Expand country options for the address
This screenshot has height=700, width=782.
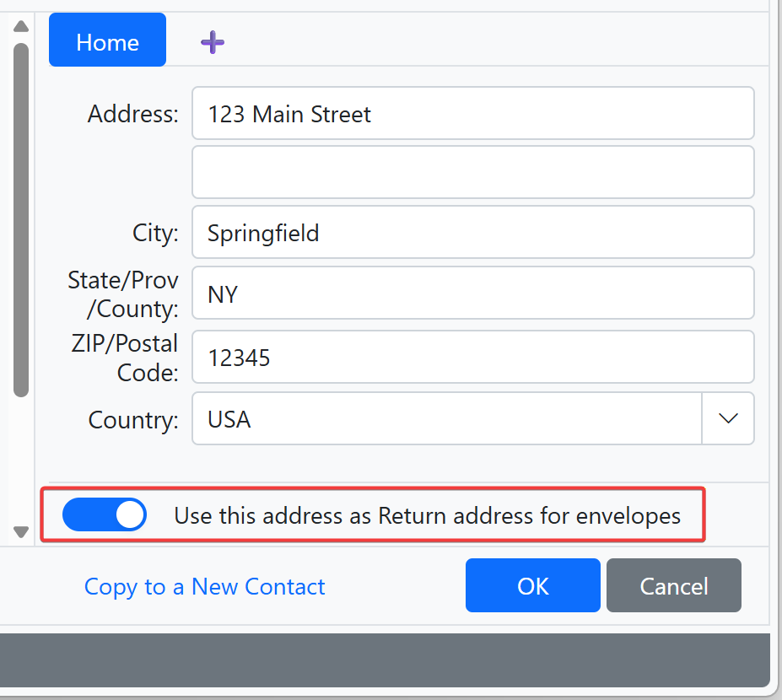point(727,418)
